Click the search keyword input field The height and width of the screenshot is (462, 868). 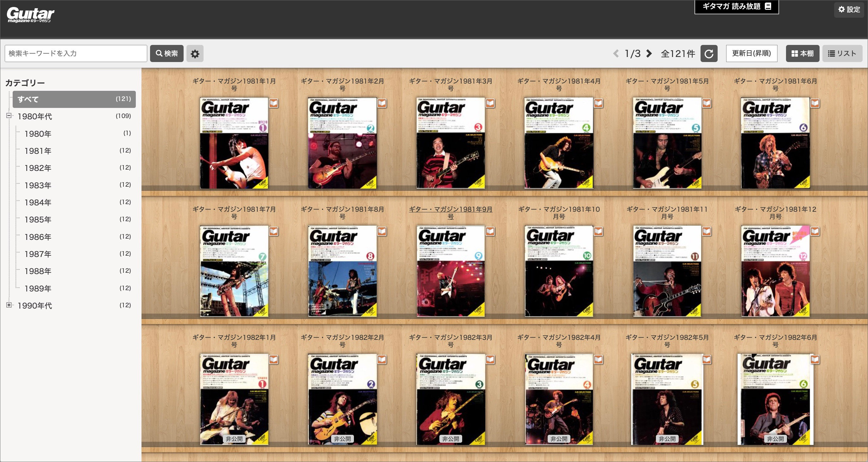click(x=76, y=53)
